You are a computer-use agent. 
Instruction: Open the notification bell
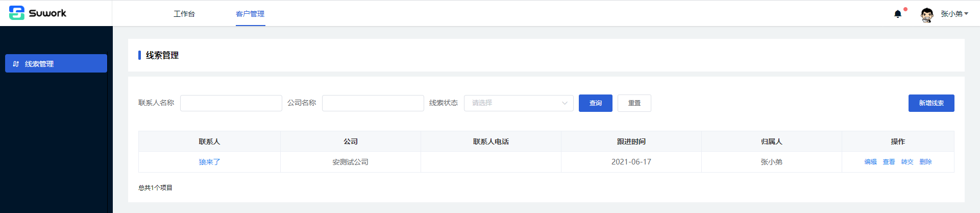tap(898, 14)
